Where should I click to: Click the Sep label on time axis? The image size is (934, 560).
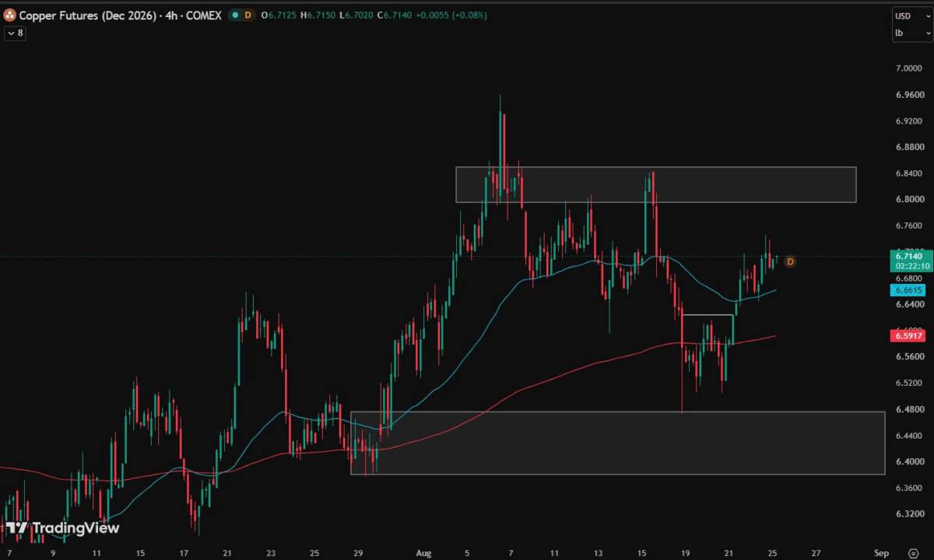point(881,553)
